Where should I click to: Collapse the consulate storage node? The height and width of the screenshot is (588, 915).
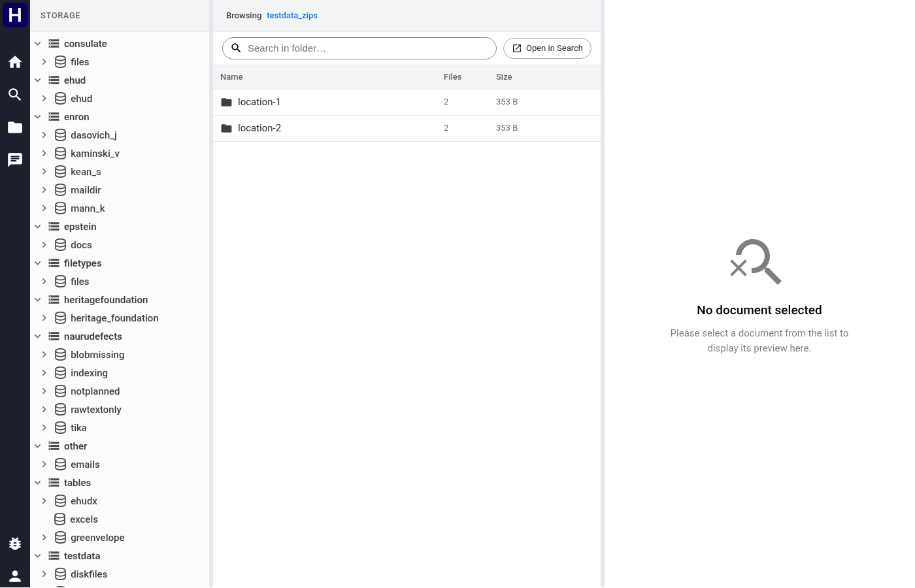38,44
